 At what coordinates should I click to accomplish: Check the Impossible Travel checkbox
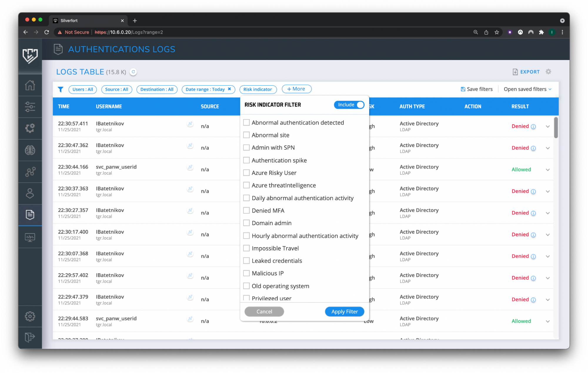point(246,248)
